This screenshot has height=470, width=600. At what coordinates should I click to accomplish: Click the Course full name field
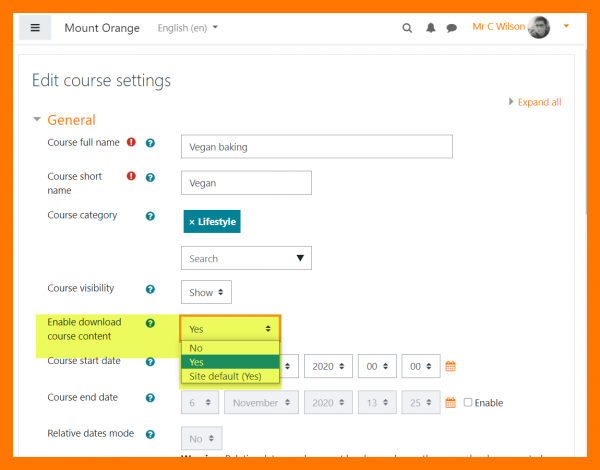pyautogui.click(x=316, y=147)
